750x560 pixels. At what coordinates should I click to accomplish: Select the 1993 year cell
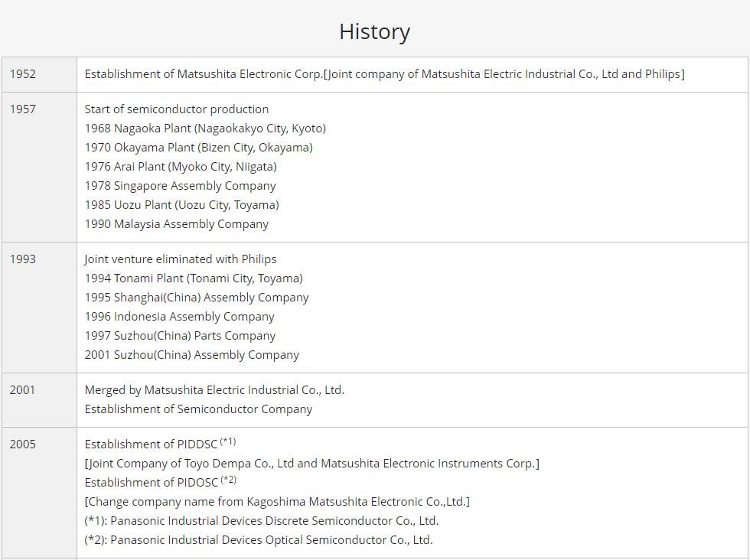23,259
